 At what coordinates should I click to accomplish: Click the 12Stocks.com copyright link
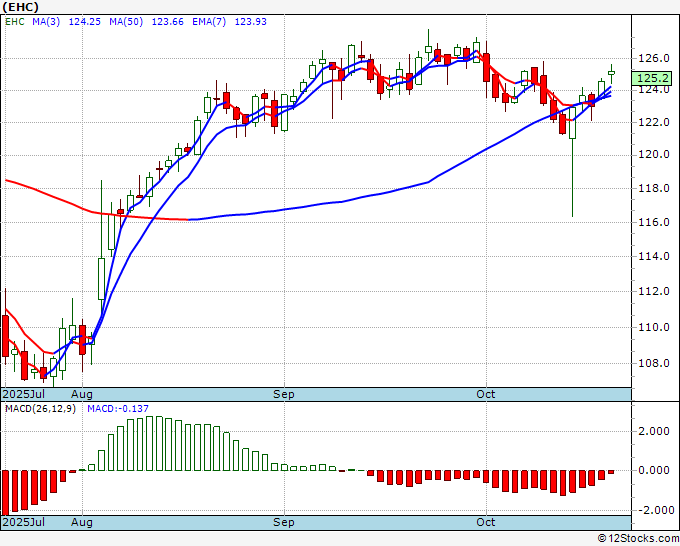point(638,538)
